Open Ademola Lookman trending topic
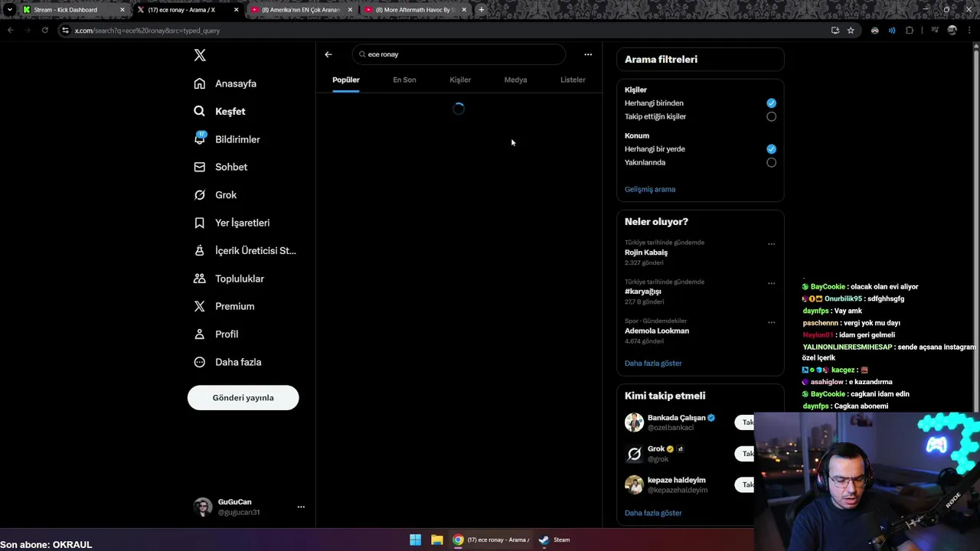Image resolution: width=980 pixels, height=551 pixels. (x=657, y=331)
